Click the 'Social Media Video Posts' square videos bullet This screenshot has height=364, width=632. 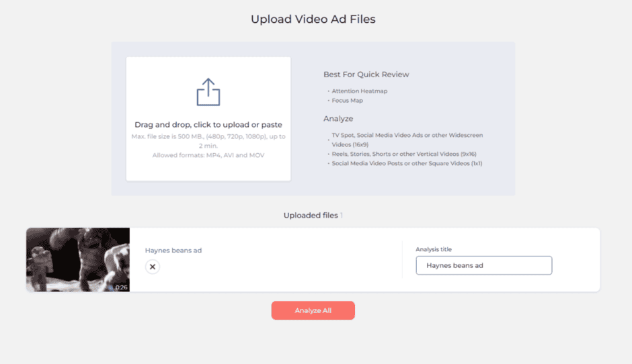[407, 163]
